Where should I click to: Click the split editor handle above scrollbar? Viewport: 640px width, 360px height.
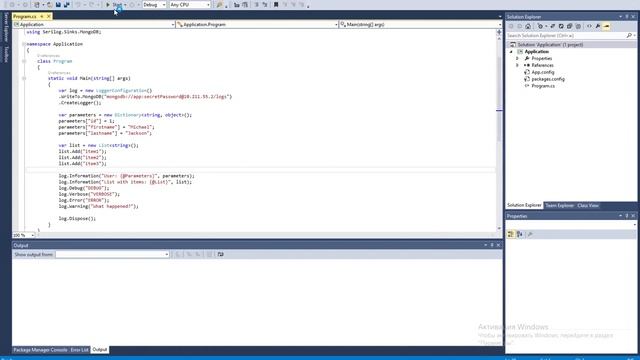click(x=499, y=32)
